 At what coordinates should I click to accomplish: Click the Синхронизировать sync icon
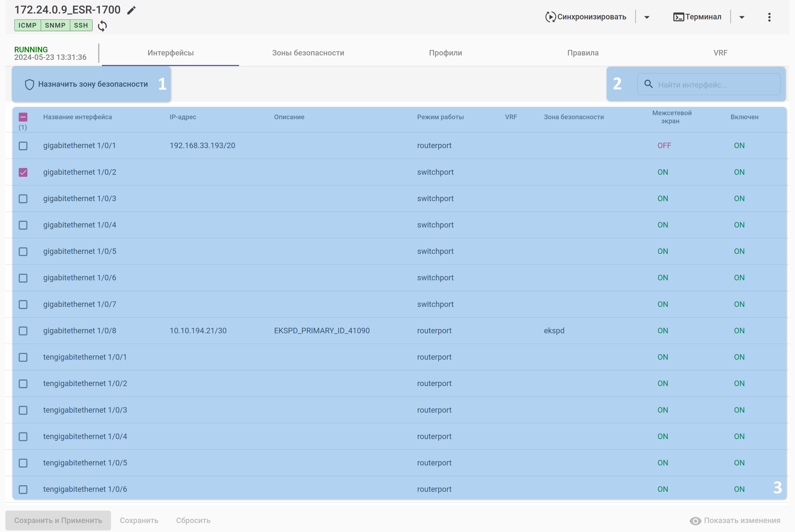point(550,17)
